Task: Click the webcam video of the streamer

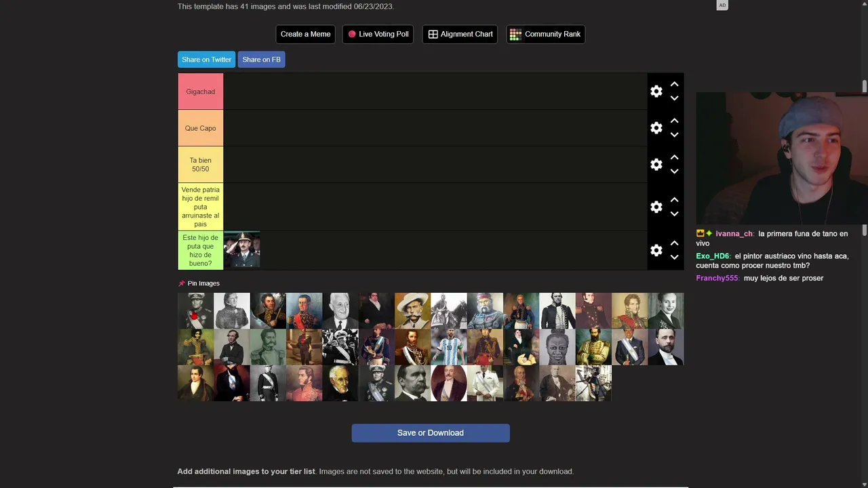Action: tap(781, 158)
